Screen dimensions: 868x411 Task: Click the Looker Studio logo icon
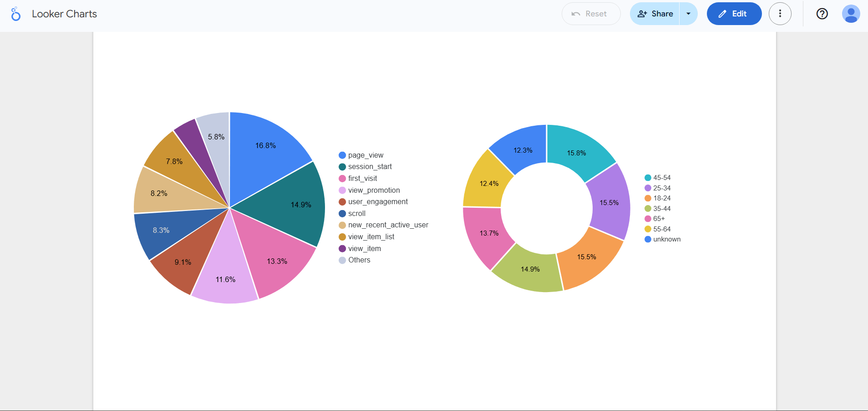click(15, 14)
